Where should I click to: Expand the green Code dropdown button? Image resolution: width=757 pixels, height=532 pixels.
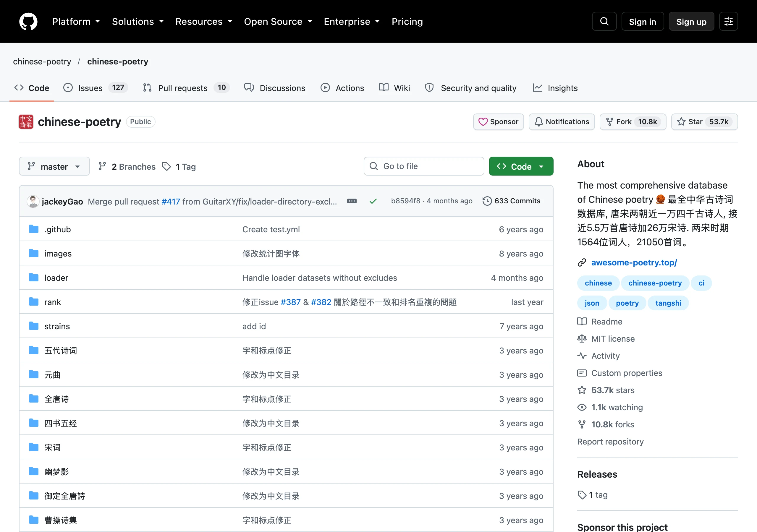click(521, 166)
